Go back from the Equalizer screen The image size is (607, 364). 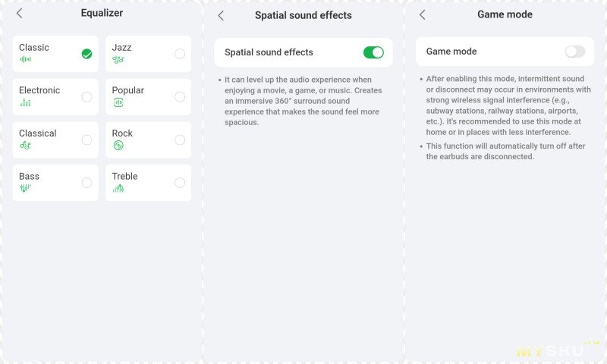click(x=19, y=13)
